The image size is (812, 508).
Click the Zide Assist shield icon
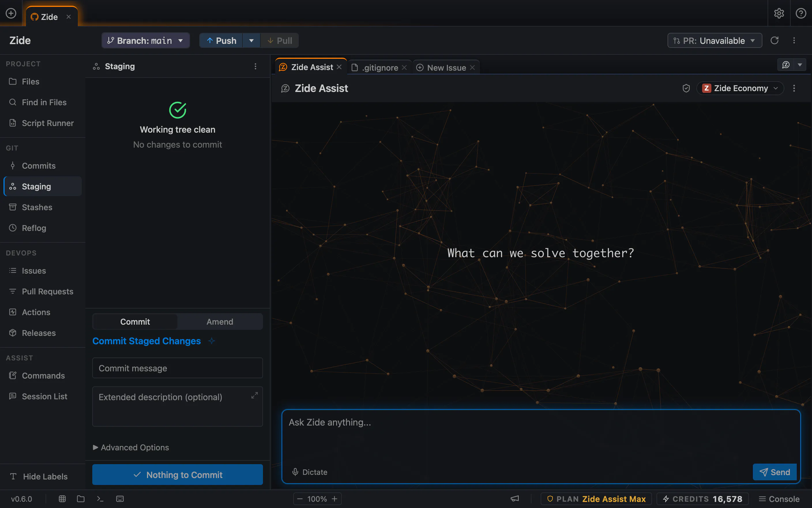[686, 88]
